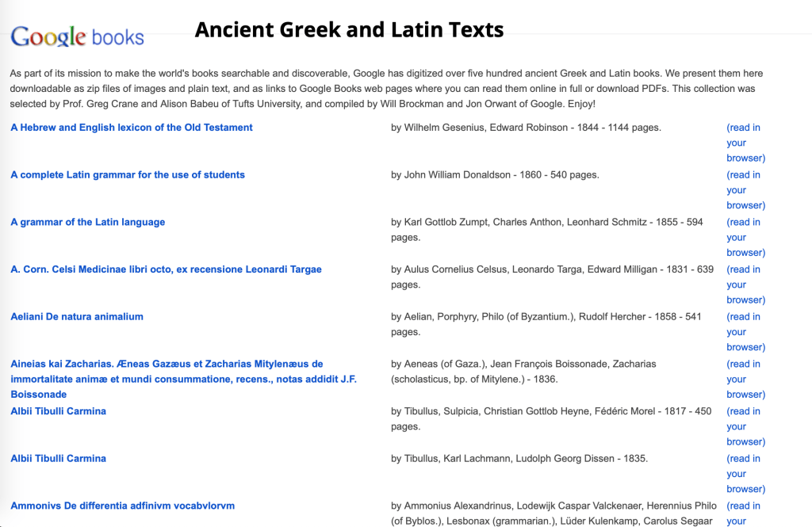812x527 pixels.
Task: Open Albii Tibulli Carmina 1817 edition
Action: pos(58,411)
